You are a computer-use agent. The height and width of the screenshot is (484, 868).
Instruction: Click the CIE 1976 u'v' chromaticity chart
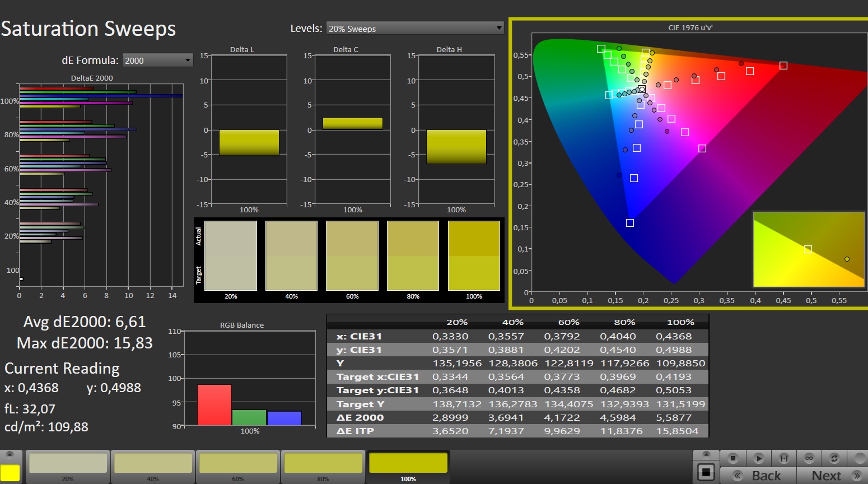(689, 162)
